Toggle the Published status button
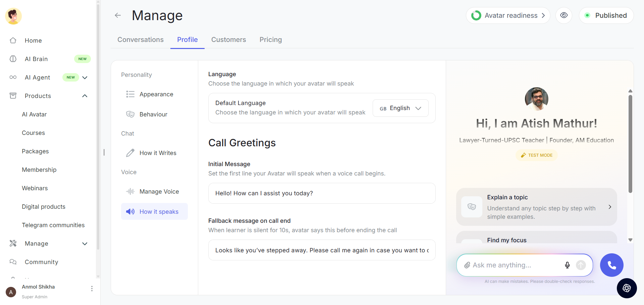644x305 pixels. pyautogui.click(x=606, y=15)
